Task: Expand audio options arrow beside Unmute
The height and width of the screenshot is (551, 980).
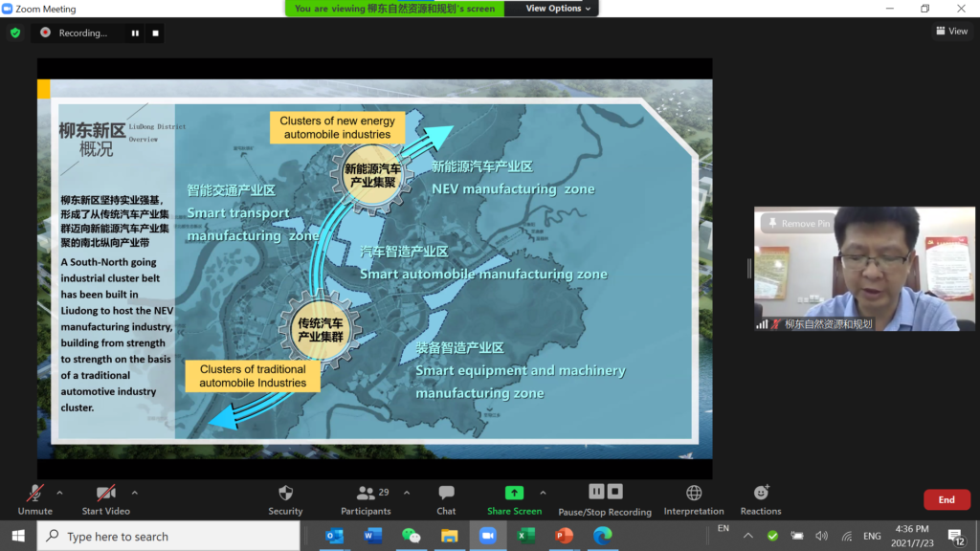Action: coord(59,493)
